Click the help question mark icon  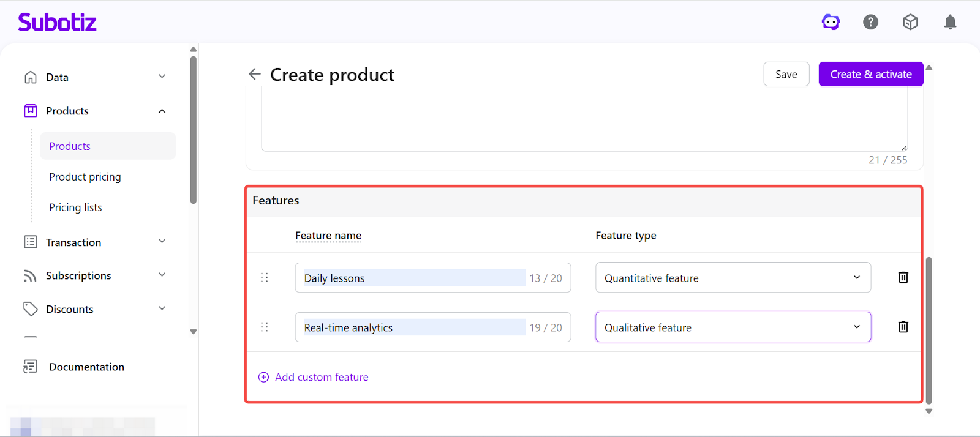point(870,23)
